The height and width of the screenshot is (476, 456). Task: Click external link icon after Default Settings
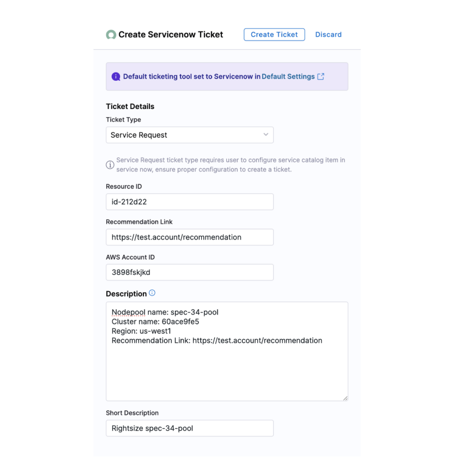tap(321, 77)
